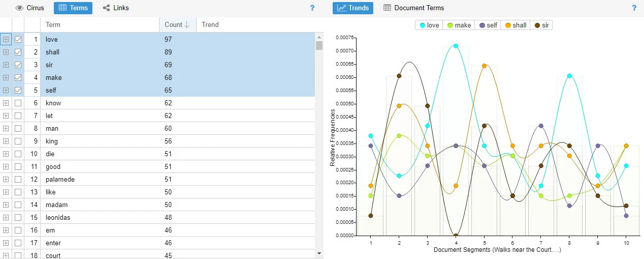
Task: Select the Terms tab
Action: 73,8
